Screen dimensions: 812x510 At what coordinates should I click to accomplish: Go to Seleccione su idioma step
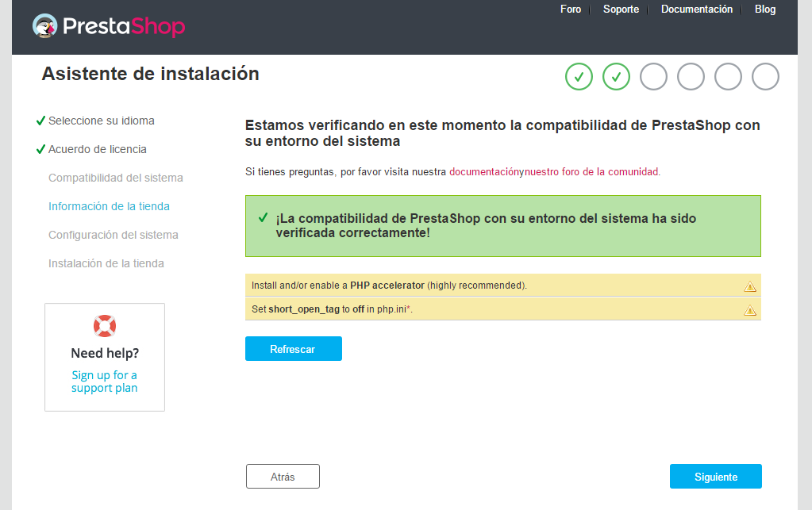(x=102, y=121)
